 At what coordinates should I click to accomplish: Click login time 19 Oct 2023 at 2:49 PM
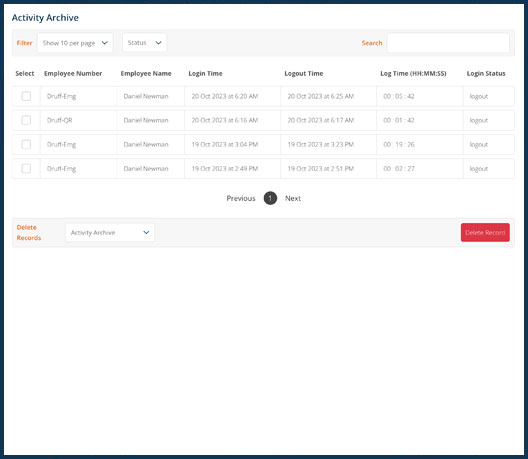coord(225,168)
